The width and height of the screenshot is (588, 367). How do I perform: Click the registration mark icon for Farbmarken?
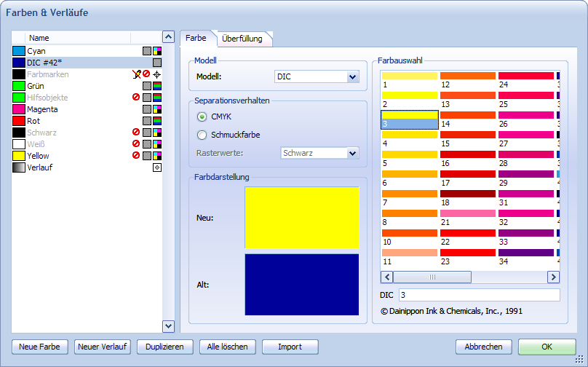click(x=156, y=74)
